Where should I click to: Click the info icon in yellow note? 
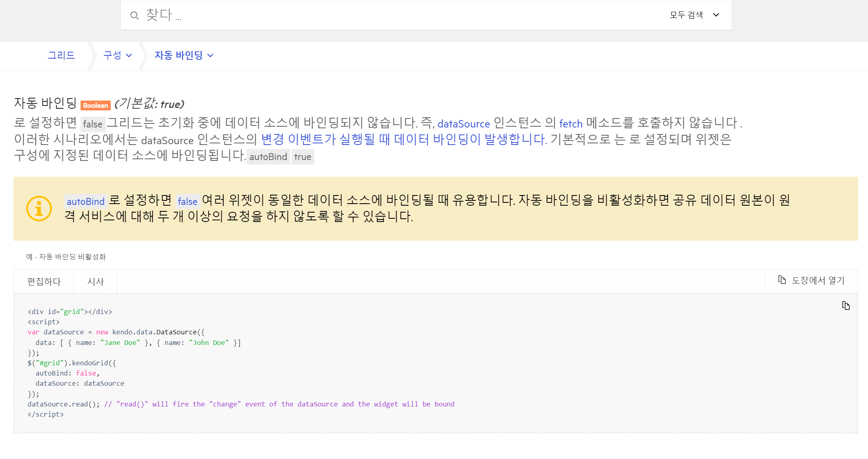click(x=39, y=209)
